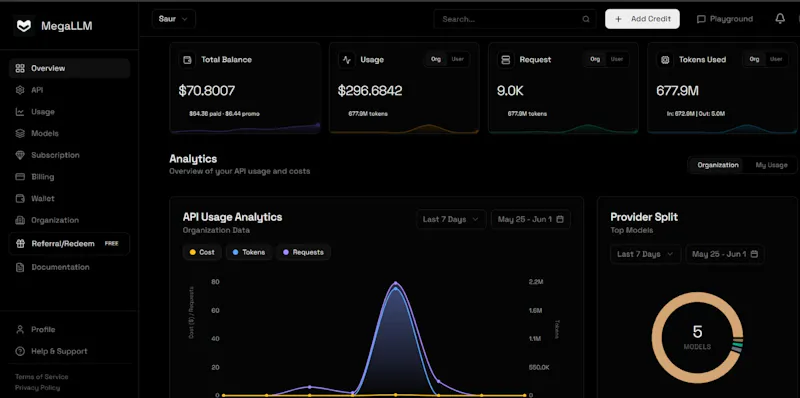Open Last 7 Days dropdown in API Usage Analytics
Viewport: 800px width, 398px height.
point(451,219)
